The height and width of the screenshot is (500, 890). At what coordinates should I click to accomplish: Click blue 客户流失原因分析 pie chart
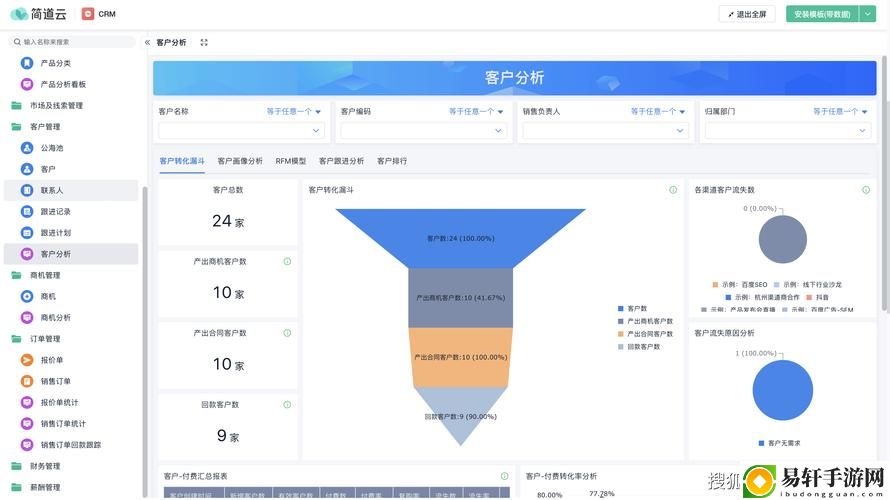click(x=783, y=390)
